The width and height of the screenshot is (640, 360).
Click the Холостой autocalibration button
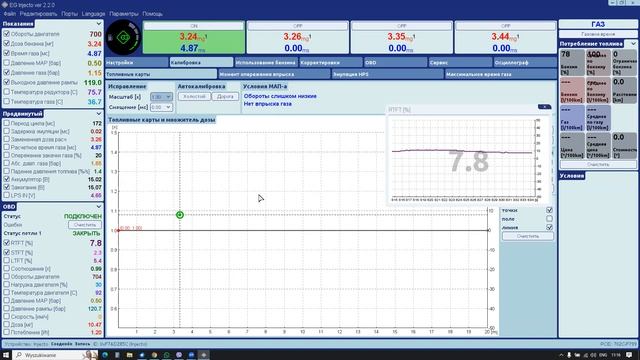point(194,97)
